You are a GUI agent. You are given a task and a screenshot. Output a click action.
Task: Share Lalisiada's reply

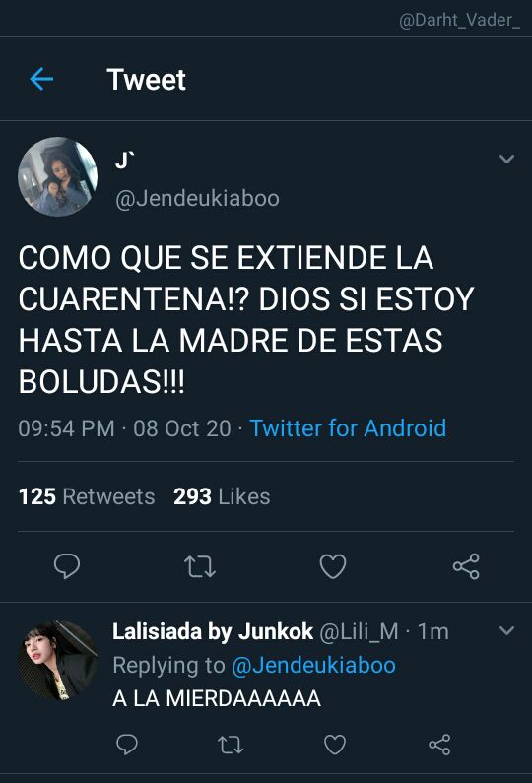[439, 745]
